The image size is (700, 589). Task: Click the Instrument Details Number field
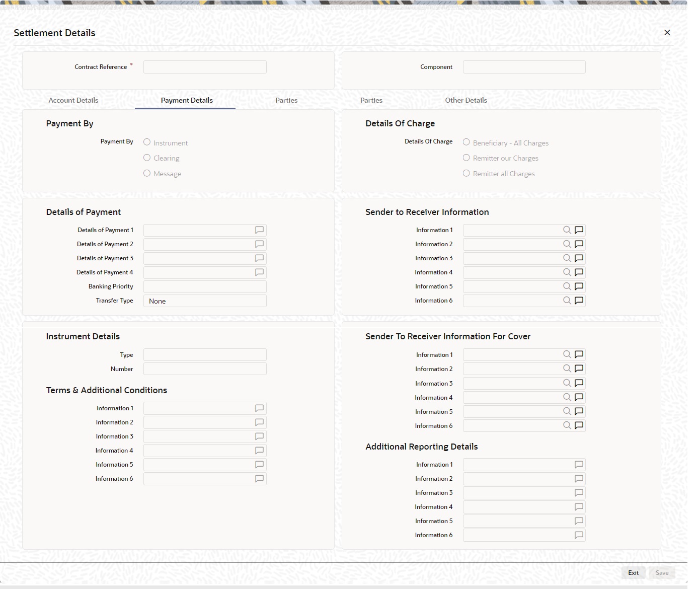click(205, 369)
